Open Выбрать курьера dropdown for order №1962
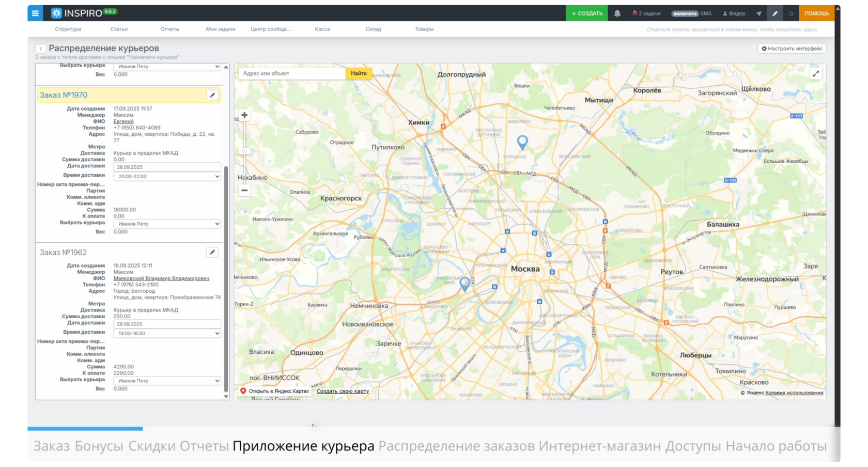The width and height of the screenshot is (868, 467). click(x=167, y=381)
